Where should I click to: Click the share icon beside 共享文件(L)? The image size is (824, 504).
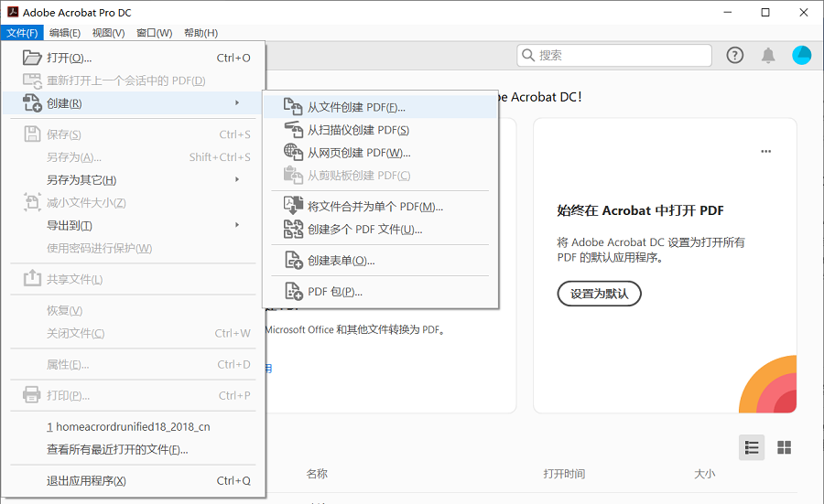[32, 278]
